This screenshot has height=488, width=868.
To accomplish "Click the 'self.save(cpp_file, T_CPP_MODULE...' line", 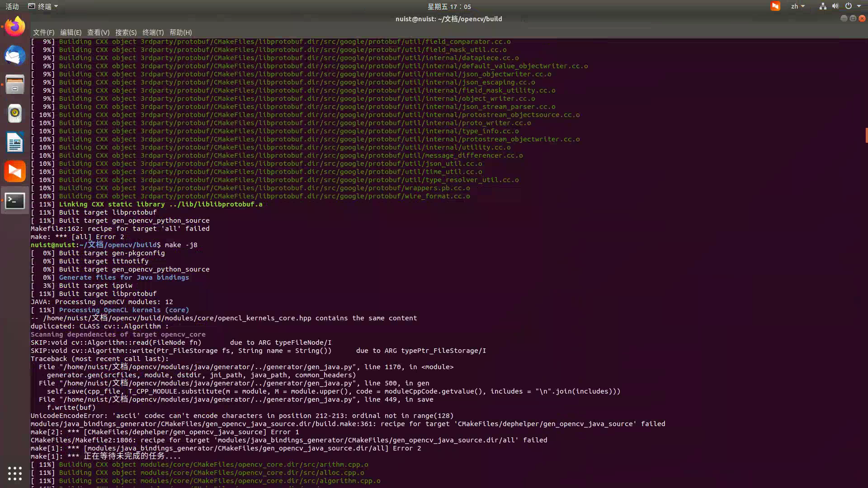I will tap(334, 391).
